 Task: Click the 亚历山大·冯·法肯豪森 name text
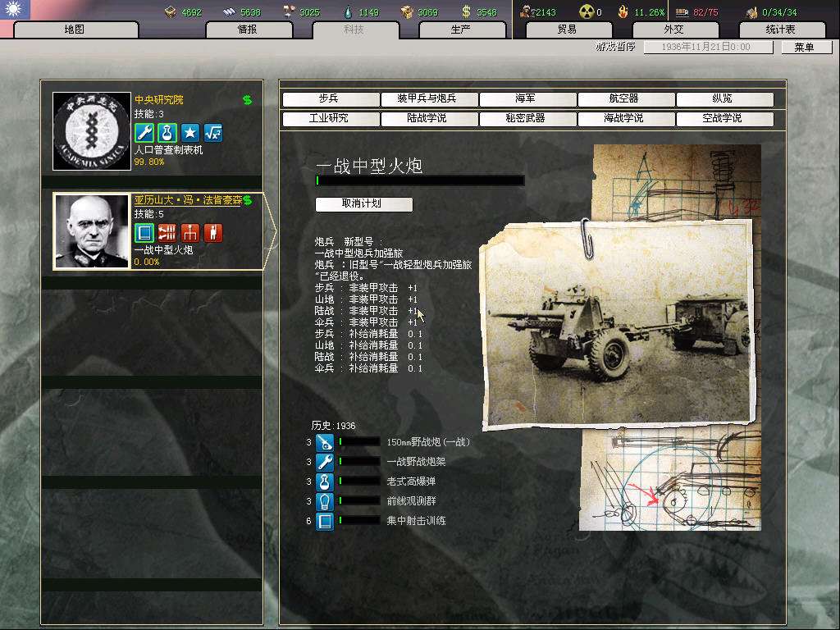pos(188,200)
